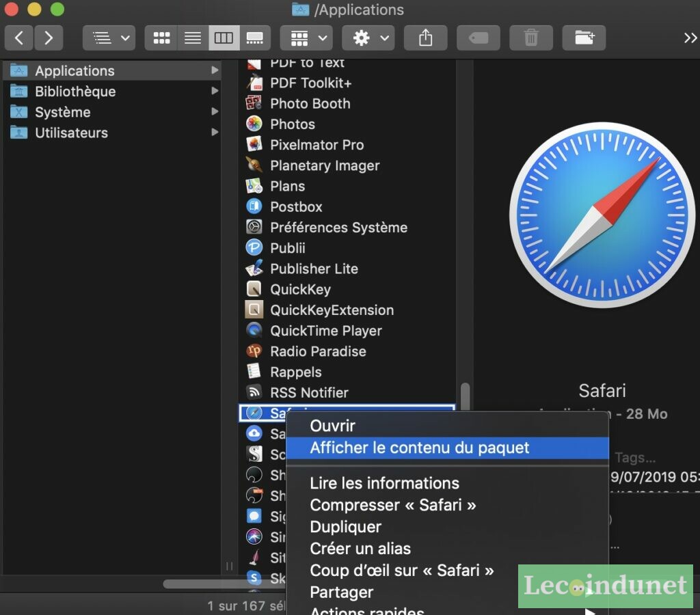Screen dimensions: 700x615
Task: Choose Lire les informations
Action: point(447,483)
